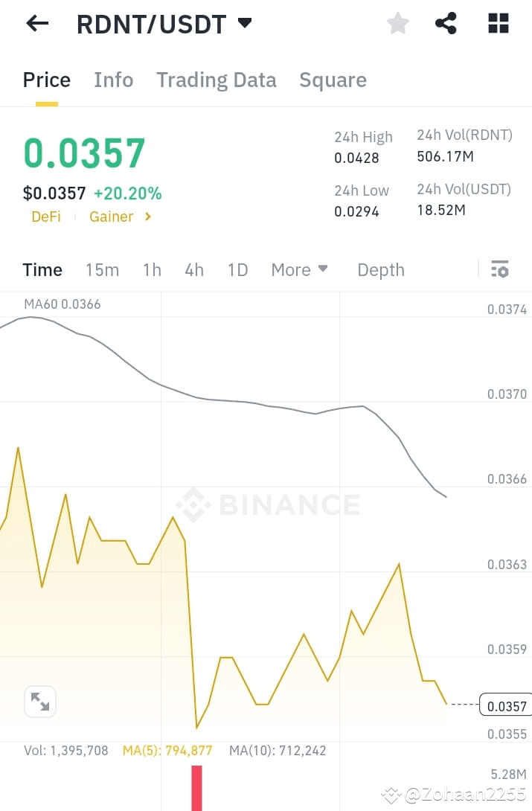Expand the chart to fullscreen
This screenshot has height=811, width=532.
click(x=39, y=702)
